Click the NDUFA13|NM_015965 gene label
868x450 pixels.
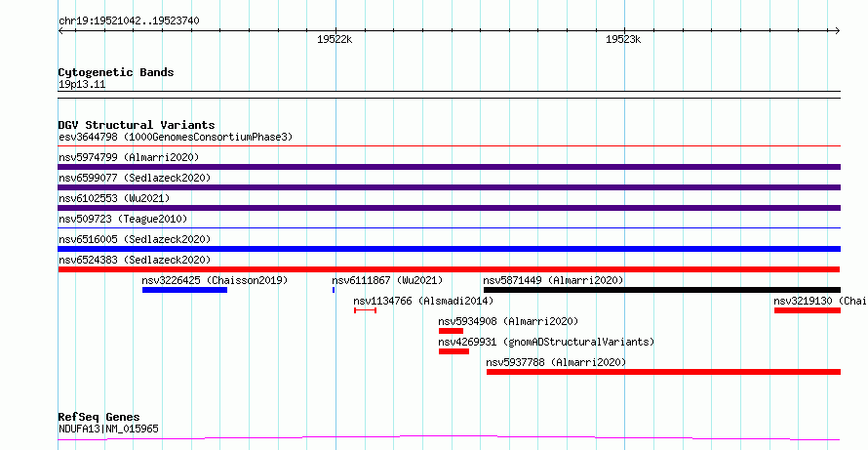pyautogui.click(x=108, y=429)
